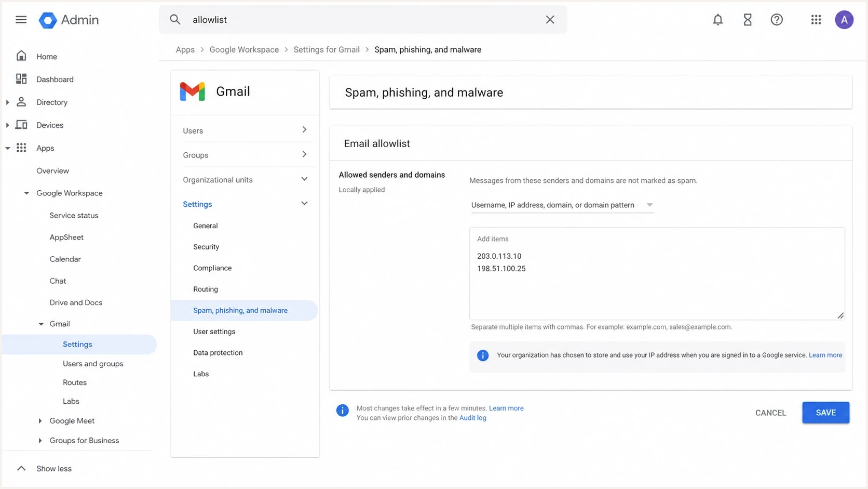Open the help question mark icon
The image size is (868, 489).
click(x=777, y=20)
